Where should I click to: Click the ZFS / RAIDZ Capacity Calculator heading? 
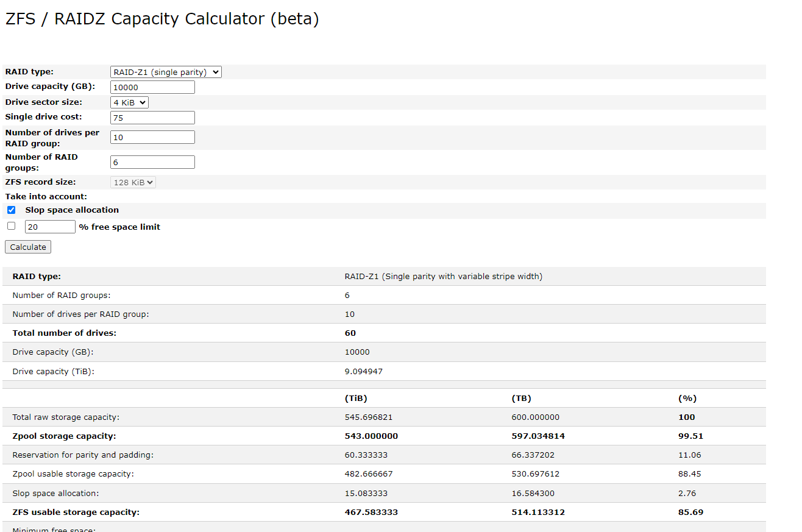point(161,19)
